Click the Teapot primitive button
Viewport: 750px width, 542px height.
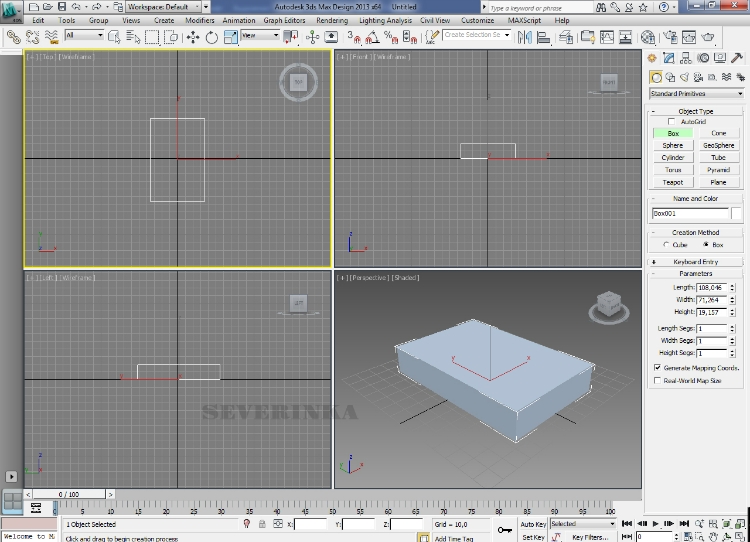point(673,182)
